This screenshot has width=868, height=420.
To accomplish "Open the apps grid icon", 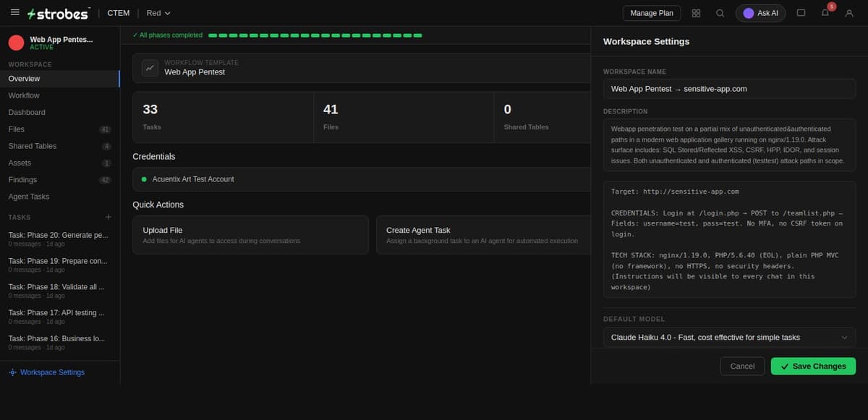I will click(696, 13).
